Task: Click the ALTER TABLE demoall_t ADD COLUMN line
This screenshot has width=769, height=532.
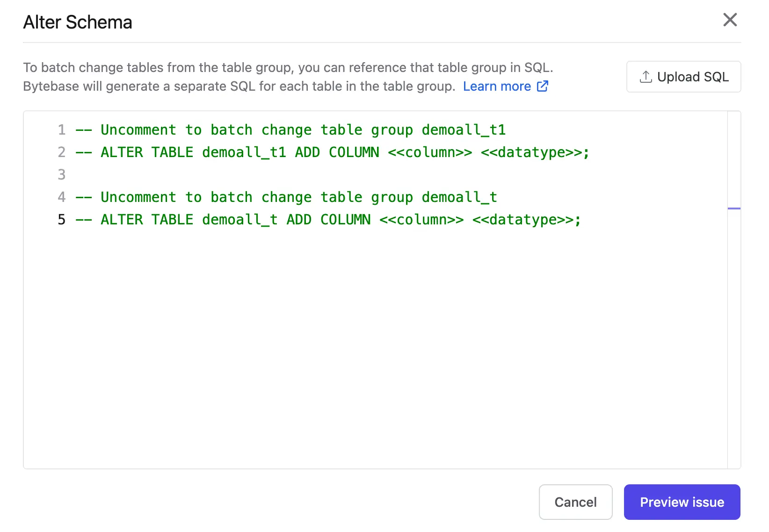Action: [x=328, y=220]
